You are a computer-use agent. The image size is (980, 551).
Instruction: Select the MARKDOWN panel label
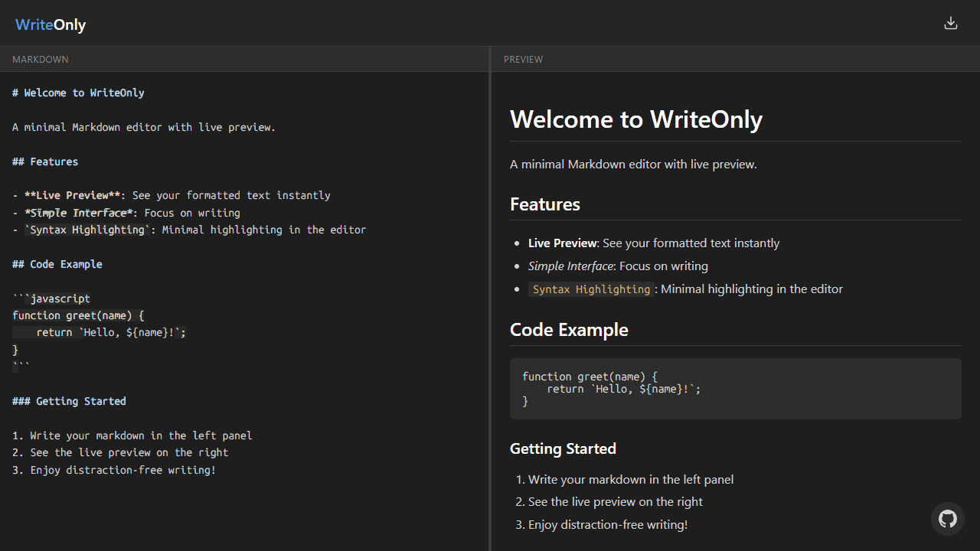point(41,59)
